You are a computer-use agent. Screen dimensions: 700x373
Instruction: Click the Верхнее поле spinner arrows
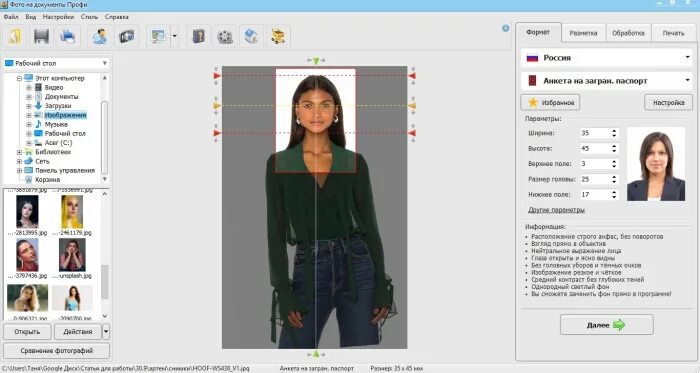click(614, 164)
